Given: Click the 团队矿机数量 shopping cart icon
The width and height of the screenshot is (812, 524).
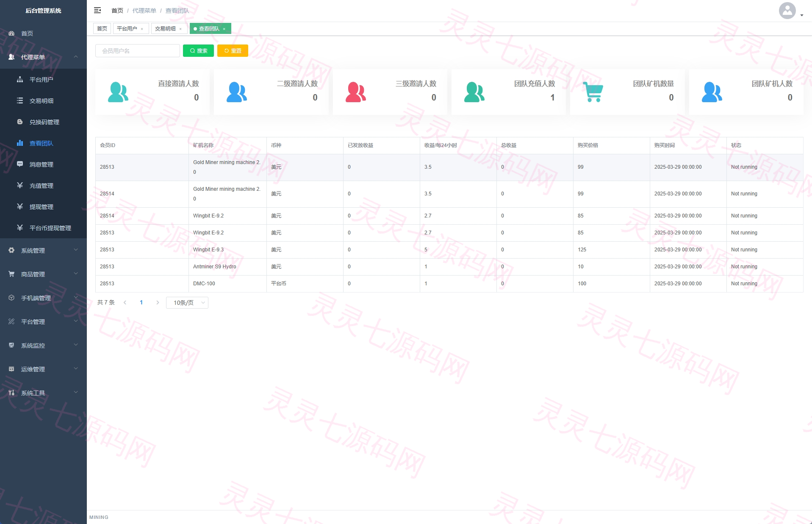Looking at the screenshot, I should coord(593,92).
